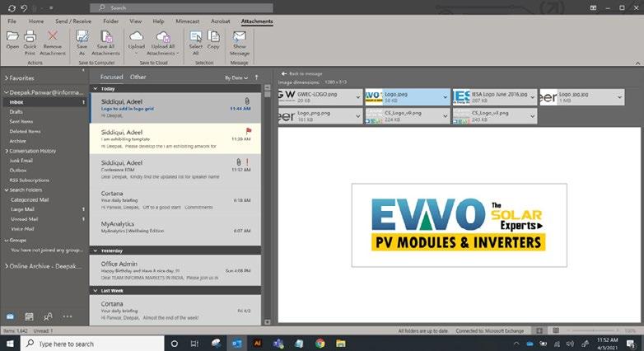644x351 pixels.
Task: Collapse the Yesterday message group
Action: (x=96, y=250)
